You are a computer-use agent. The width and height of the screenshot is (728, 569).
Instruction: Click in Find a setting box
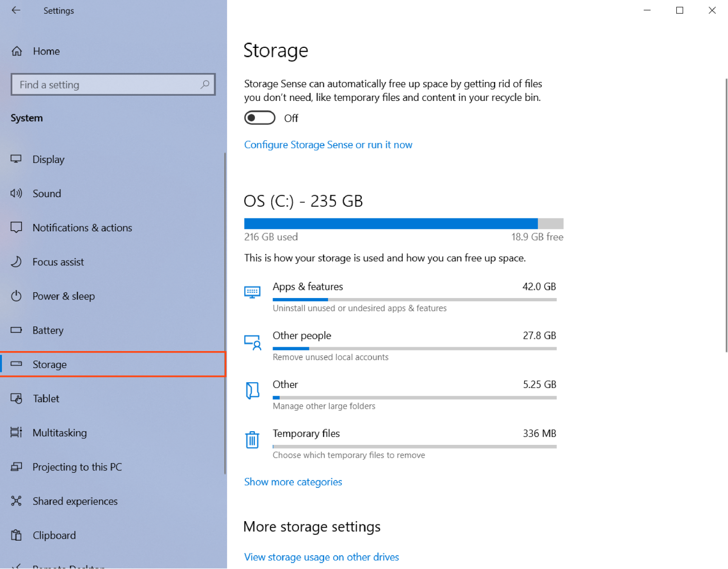coord(107,85)
